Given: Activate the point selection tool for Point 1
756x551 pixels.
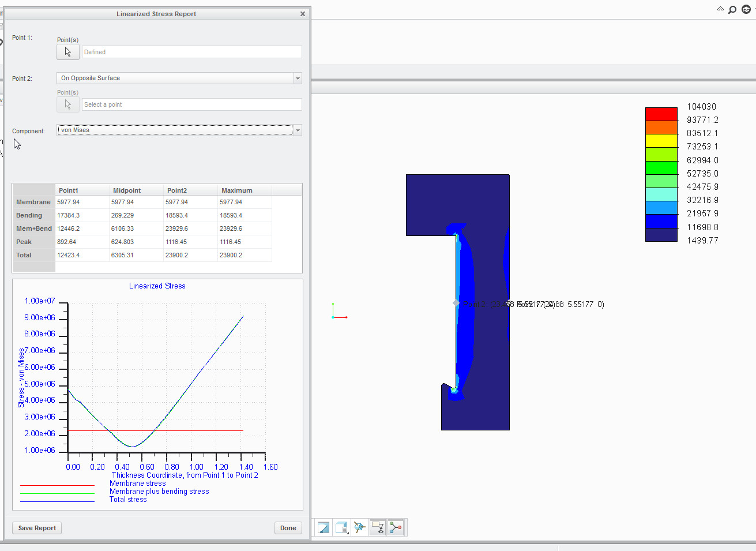Looking at the screenshot, I should tap(67, 51).
